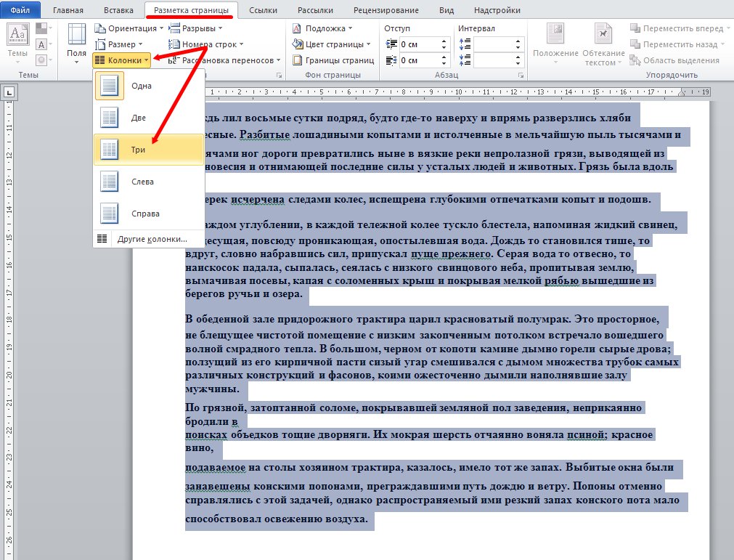The height and width of the screenshot is (560, 734).
Task: Switch to the Вставка ribbon tab
Action: click(x=118, y=10)
